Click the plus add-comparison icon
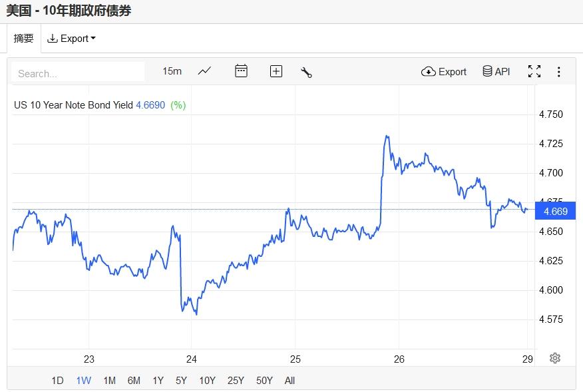 click(x=276, y=71)
